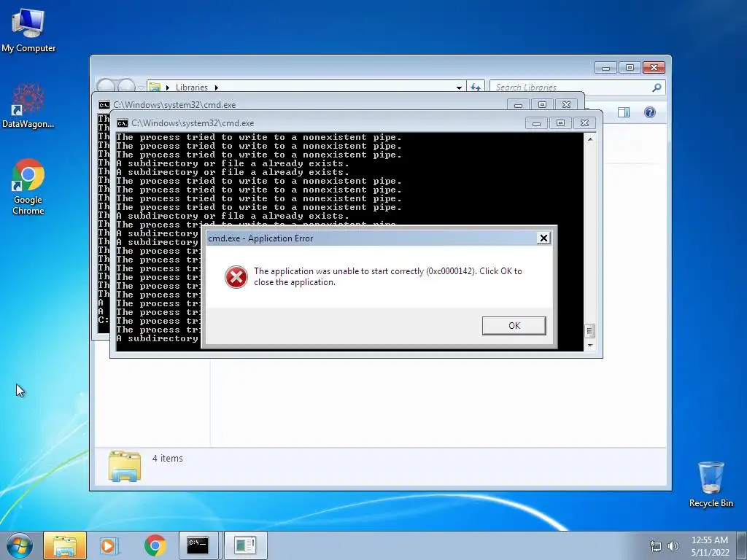Close the Libraries Explorer window
Viewport: 747px width, 560px height.
(x=654, y=68)
